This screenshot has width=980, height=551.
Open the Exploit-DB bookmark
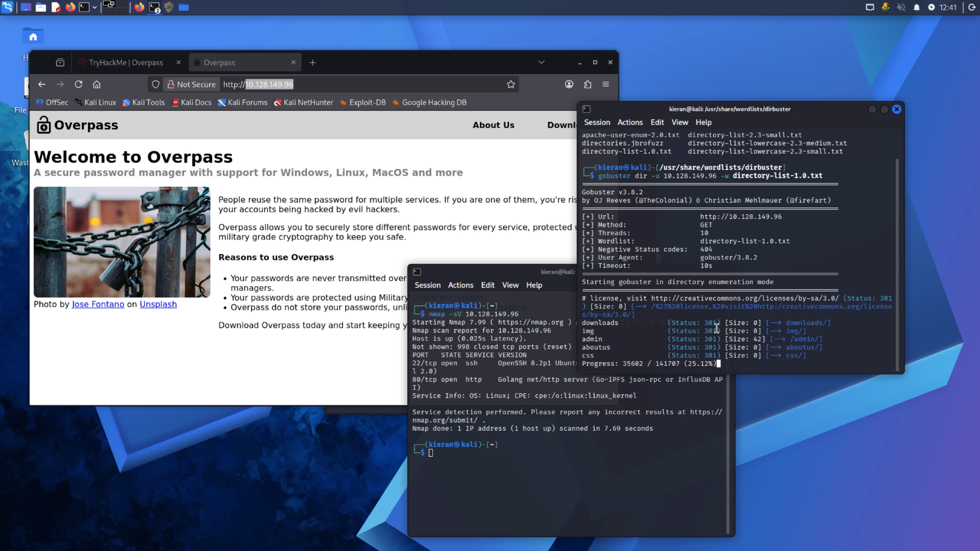point(363,102)
